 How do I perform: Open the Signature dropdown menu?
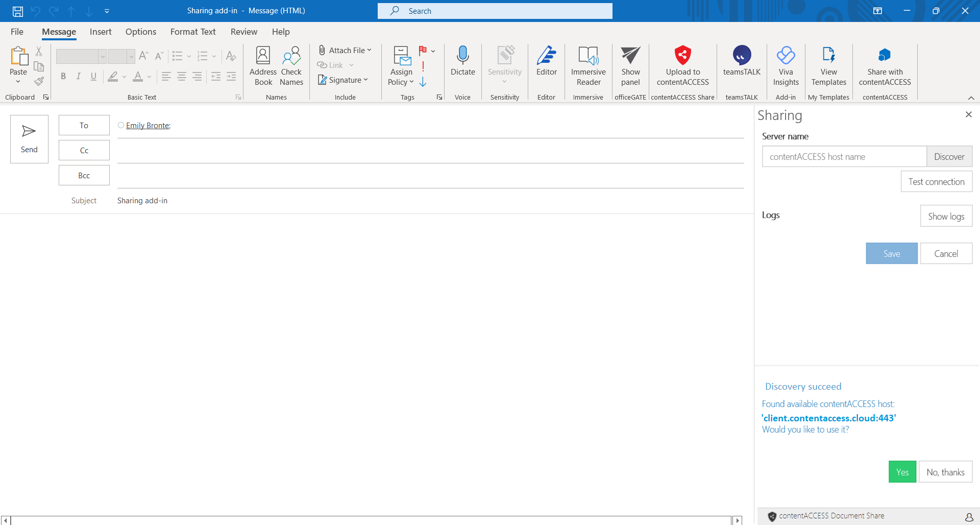(x=365, y=80)
